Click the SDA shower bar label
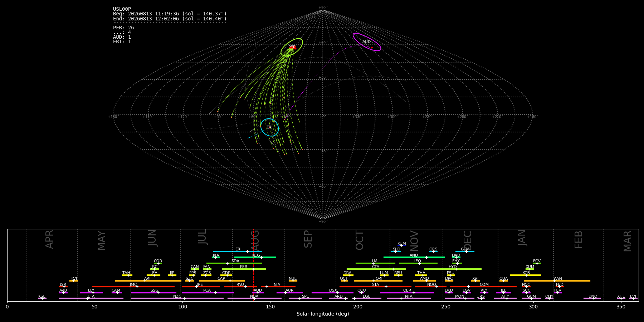This screenshot has width=644, height=322. (235, 261)
